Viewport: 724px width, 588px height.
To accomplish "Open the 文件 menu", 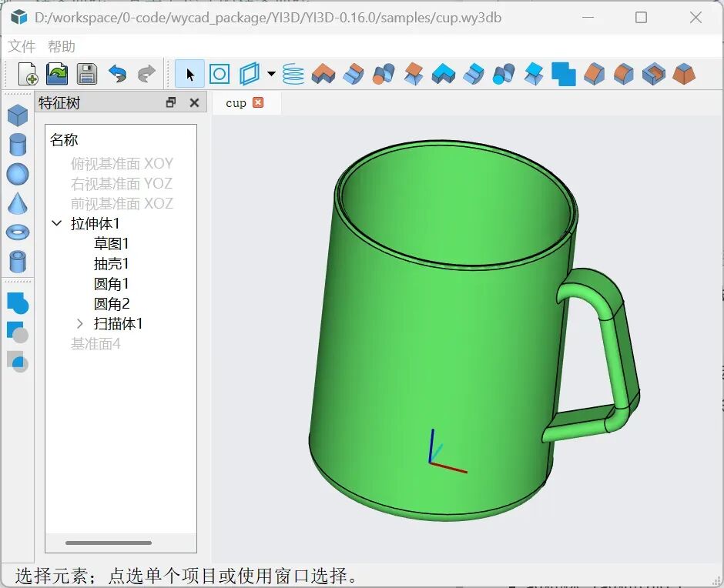I will point(22,46).
